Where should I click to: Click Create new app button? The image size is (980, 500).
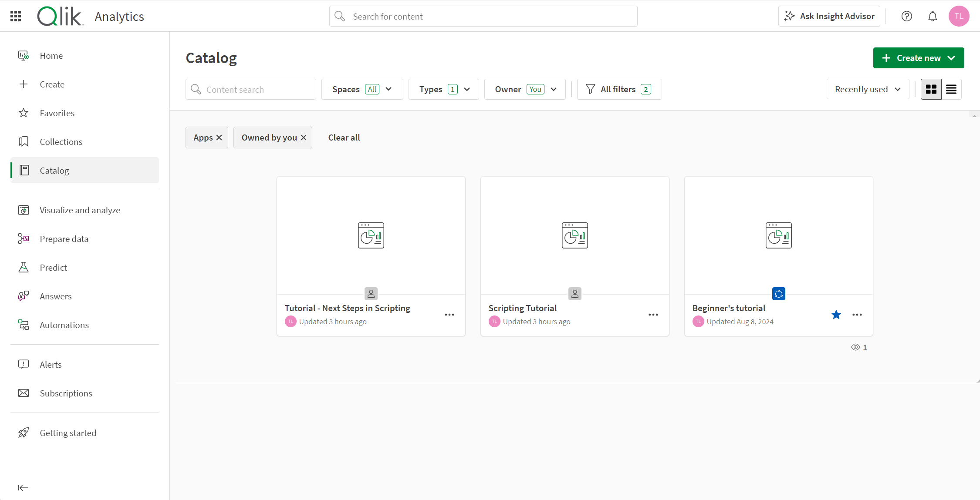pyautogui.click(x=919, y=58)
